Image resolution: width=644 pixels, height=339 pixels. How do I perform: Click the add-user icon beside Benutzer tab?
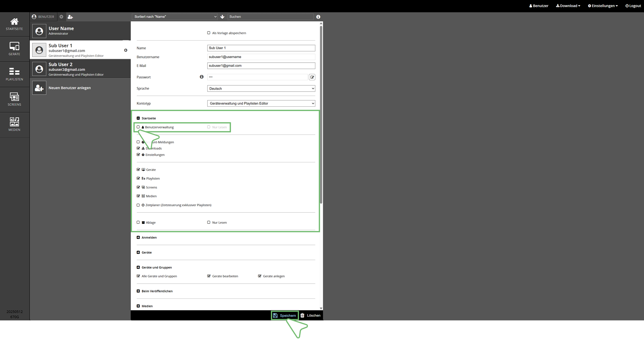coord(70,17)
